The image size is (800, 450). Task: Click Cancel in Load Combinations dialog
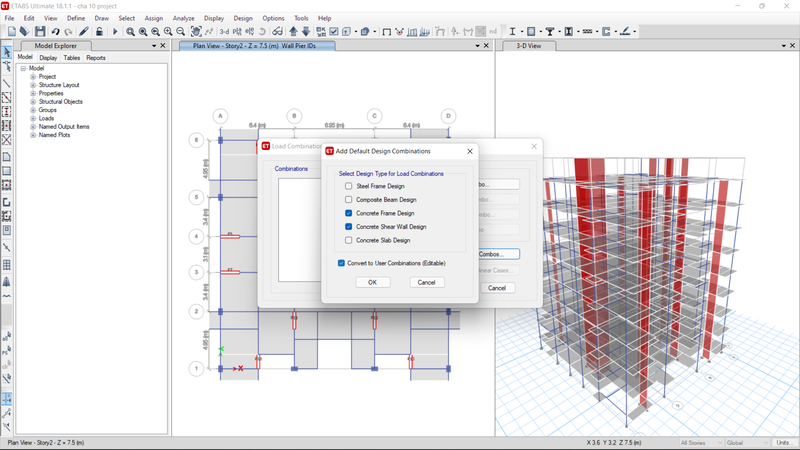(497, 288)
